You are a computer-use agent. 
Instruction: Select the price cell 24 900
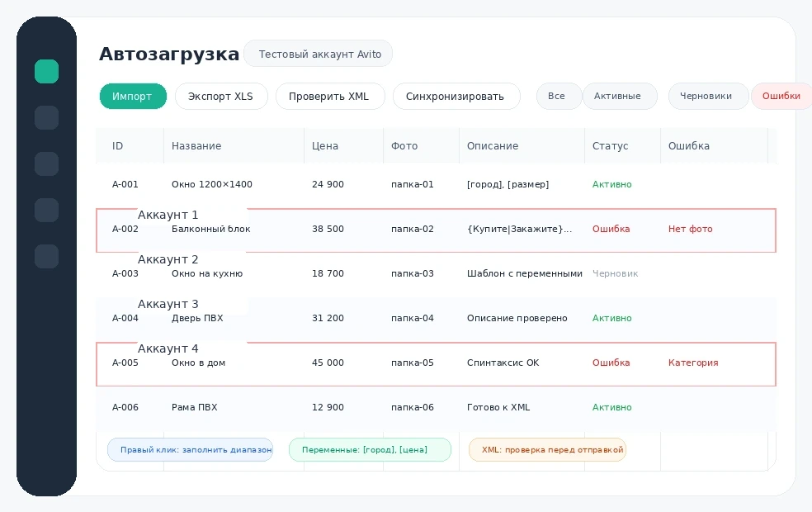tap(328, 184)
